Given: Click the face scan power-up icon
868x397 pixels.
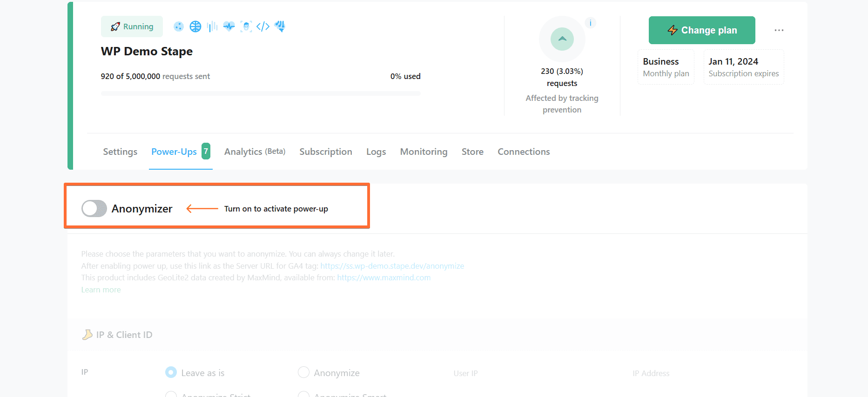Looking at the screenshot, I should click(246, 26).
